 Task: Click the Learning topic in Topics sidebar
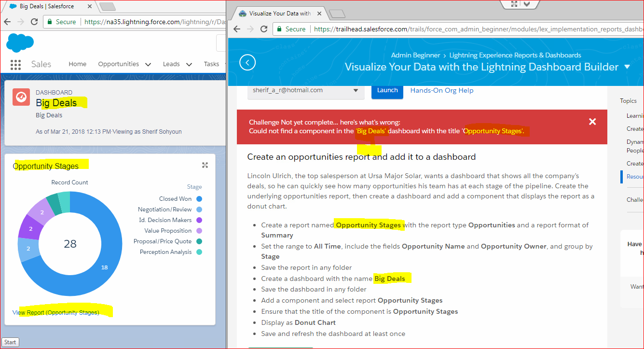pyautogui.click(x=635, y=116)
